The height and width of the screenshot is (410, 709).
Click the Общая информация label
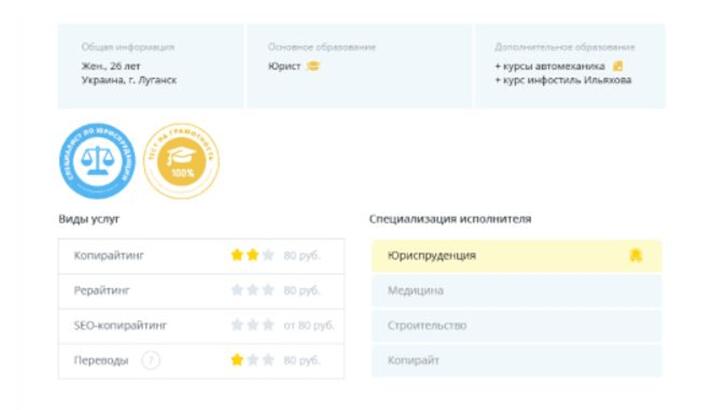[128, 47]
